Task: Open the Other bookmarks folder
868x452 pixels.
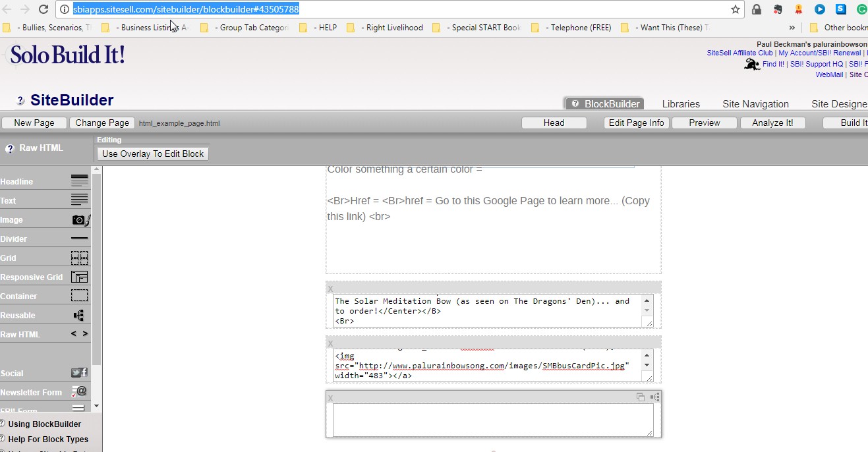Action: coord(838,28)
